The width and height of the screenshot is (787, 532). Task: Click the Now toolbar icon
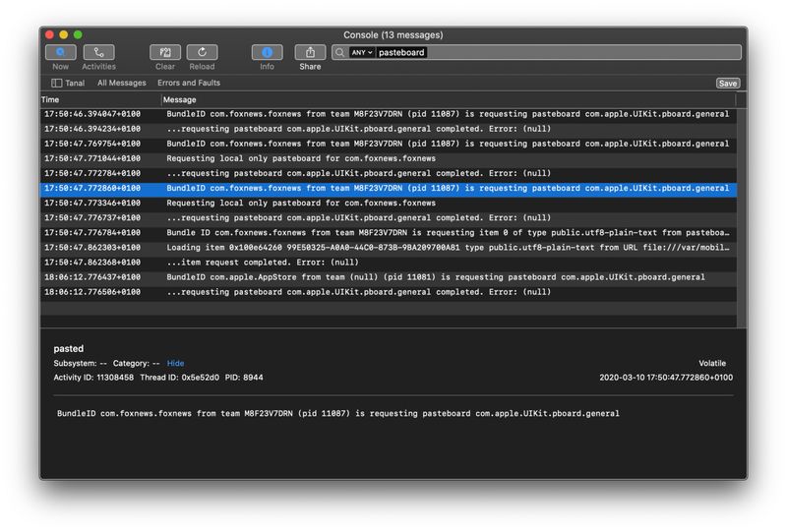click(x=60, y=52)
